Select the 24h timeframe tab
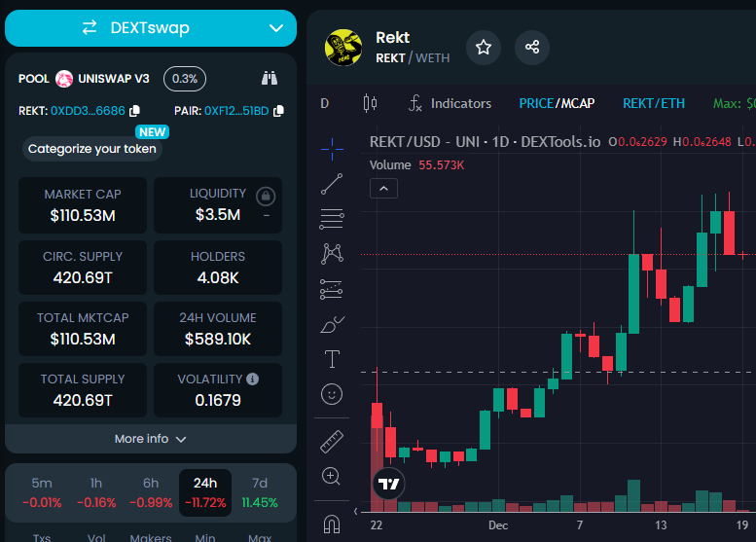 205,492
